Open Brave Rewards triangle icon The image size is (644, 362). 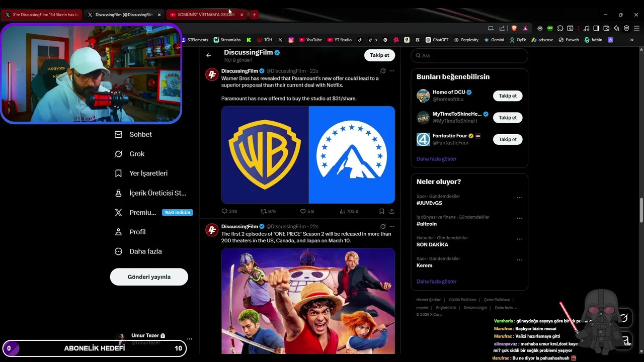[x=525, y=28]
